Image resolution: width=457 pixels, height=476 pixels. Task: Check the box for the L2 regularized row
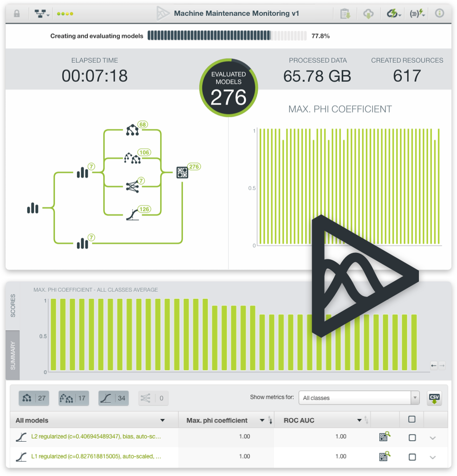coord(412,437)
